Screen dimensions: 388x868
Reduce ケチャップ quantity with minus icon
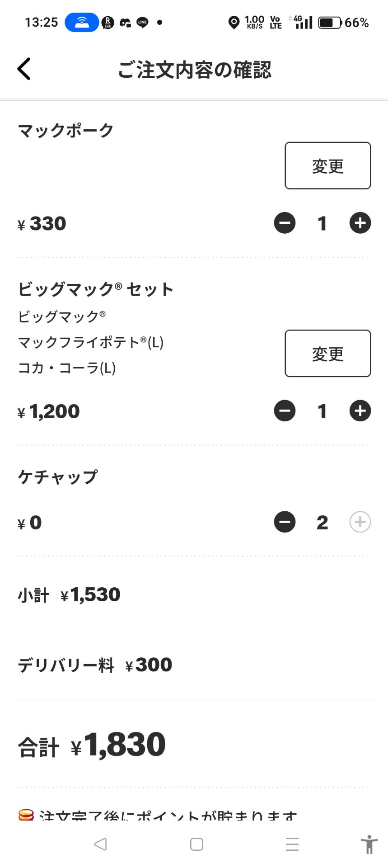click(x=285, y=522)
